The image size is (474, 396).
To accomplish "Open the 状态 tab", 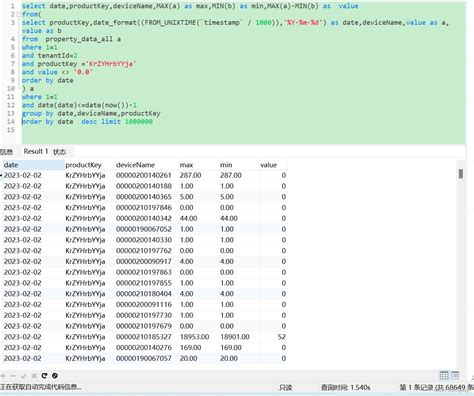I will [x=59, y=152].
